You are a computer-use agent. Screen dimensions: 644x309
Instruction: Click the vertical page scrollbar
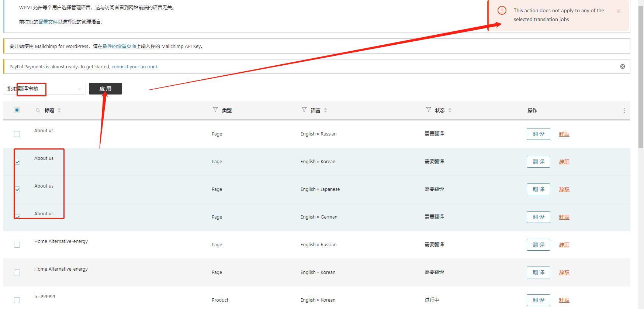point(641,74)
